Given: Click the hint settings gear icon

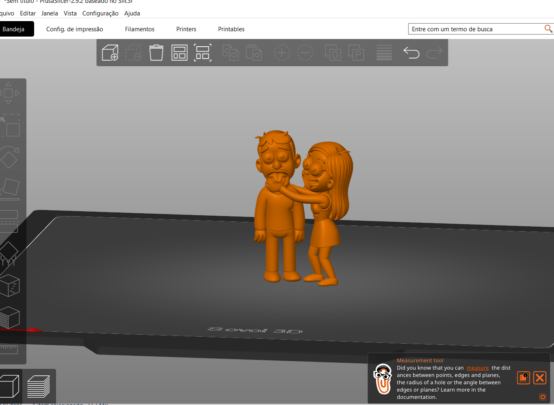Looking at the screenshot, I should (x=543, y=397).
